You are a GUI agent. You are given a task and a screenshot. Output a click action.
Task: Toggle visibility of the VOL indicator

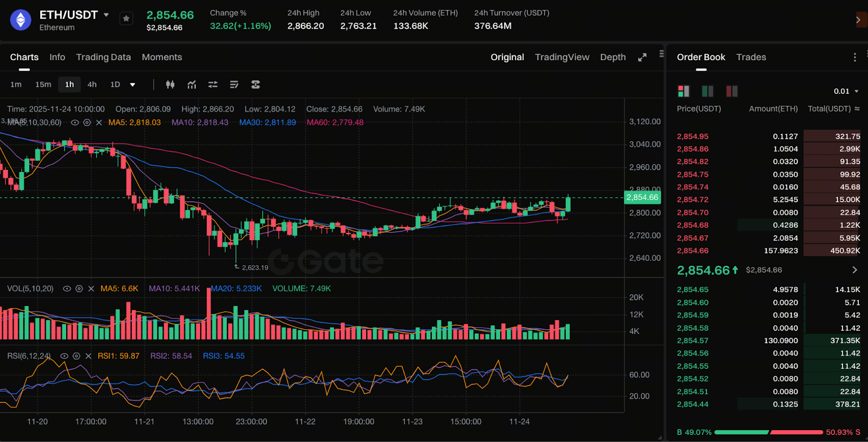(x=67, y=289)
